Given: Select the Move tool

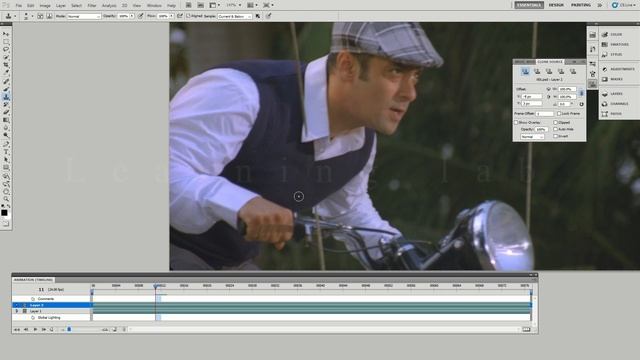Looking at the screenshot, I should click(6, 34).
